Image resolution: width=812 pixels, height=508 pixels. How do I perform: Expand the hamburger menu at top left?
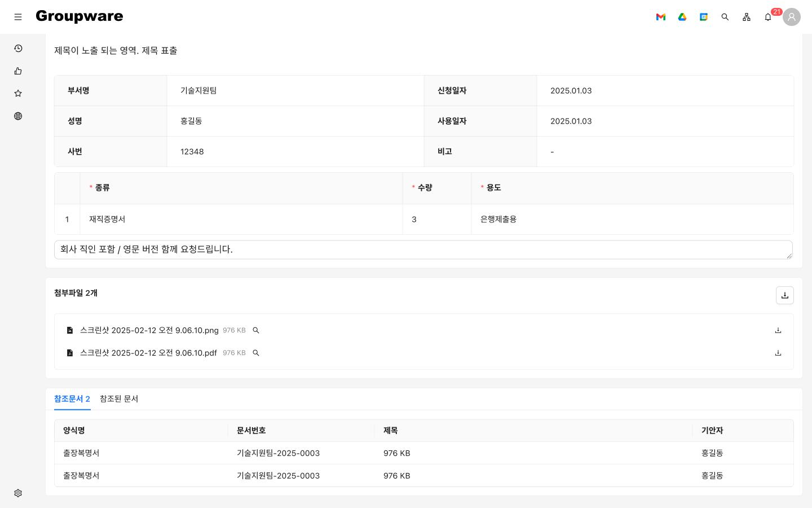coord(18,17)
